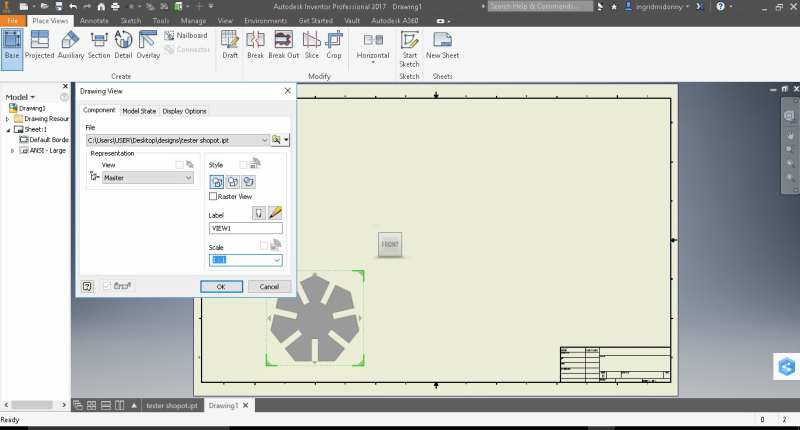Open the Master view representation dropdown
The image size is (800, 430).
tap(188, 178)
